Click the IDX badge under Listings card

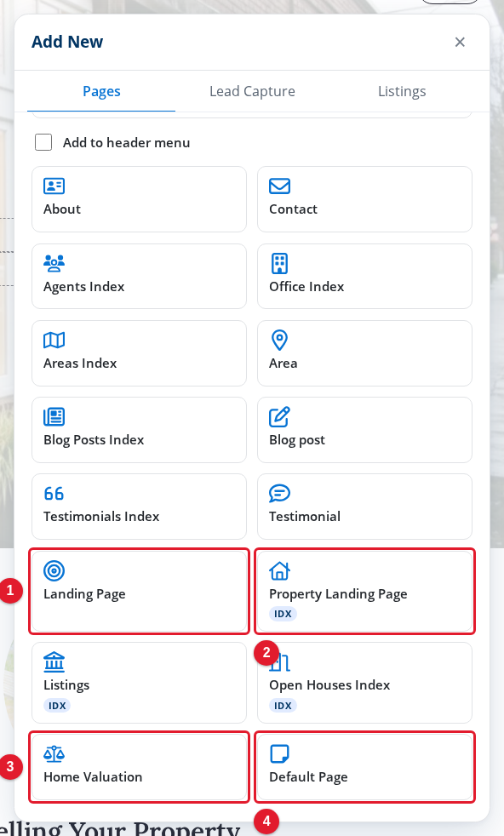[x=57, y=706]
